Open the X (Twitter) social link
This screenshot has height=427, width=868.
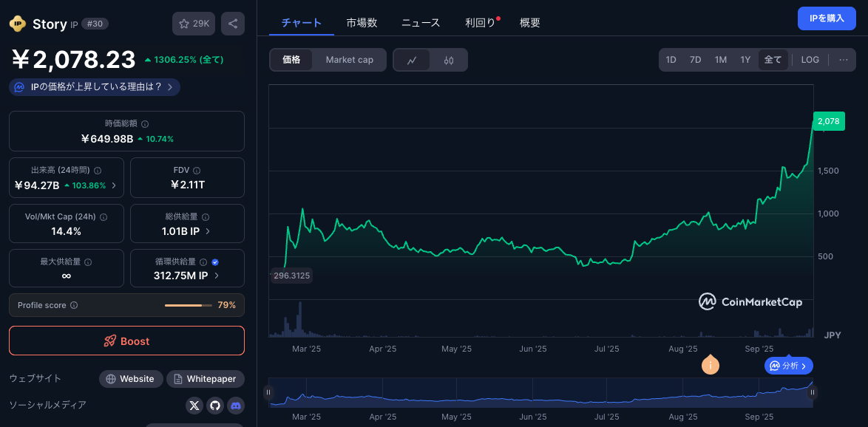click(194, 406)
